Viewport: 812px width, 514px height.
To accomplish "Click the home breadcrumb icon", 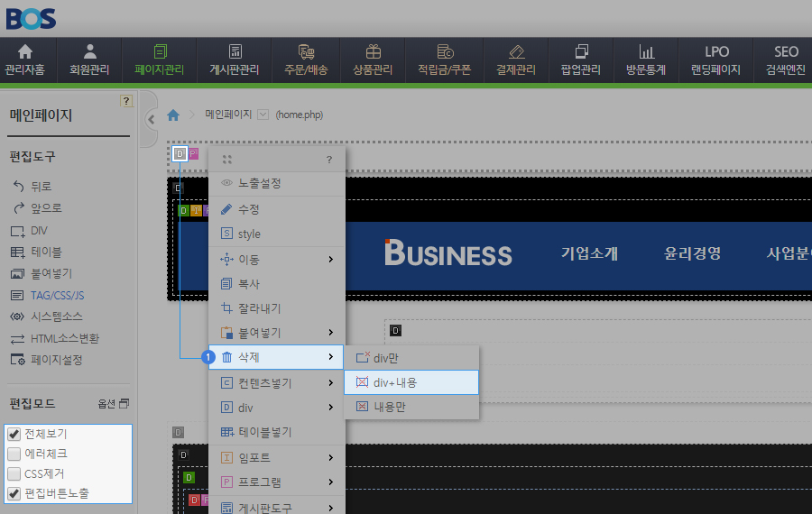I will [x=173, y=115].
